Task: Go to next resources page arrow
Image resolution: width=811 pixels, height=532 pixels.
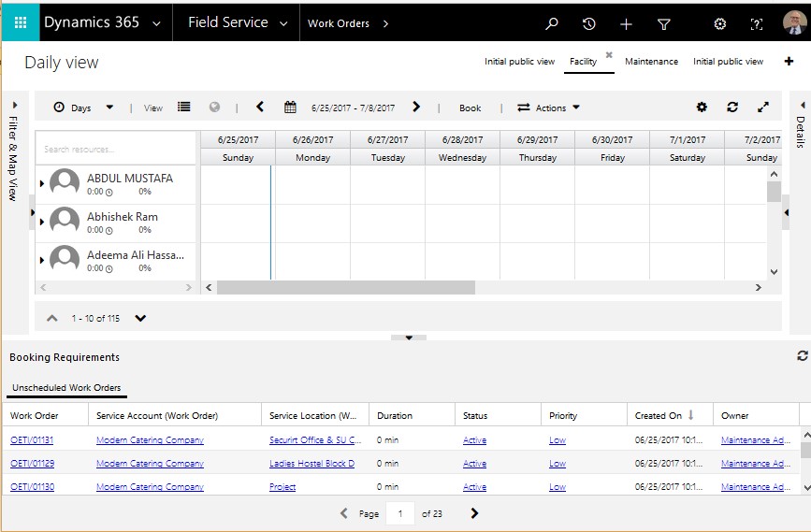Action: (140, 318)
